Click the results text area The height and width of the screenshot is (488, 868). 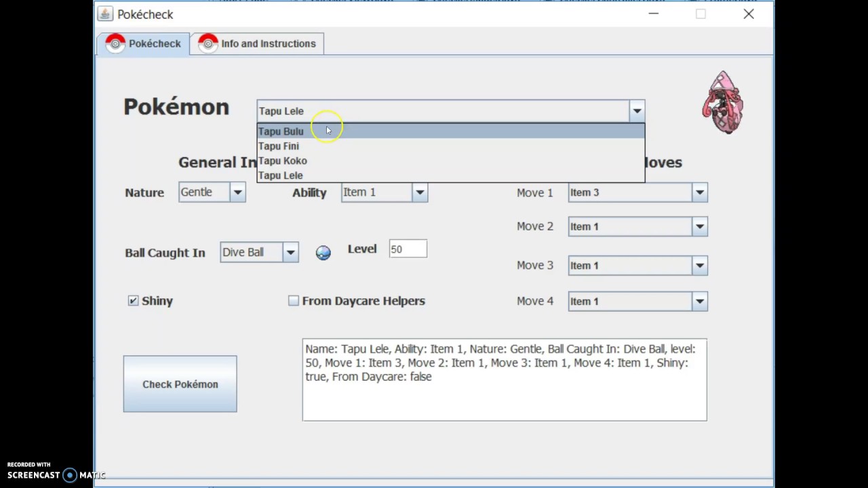pos(505,380)
